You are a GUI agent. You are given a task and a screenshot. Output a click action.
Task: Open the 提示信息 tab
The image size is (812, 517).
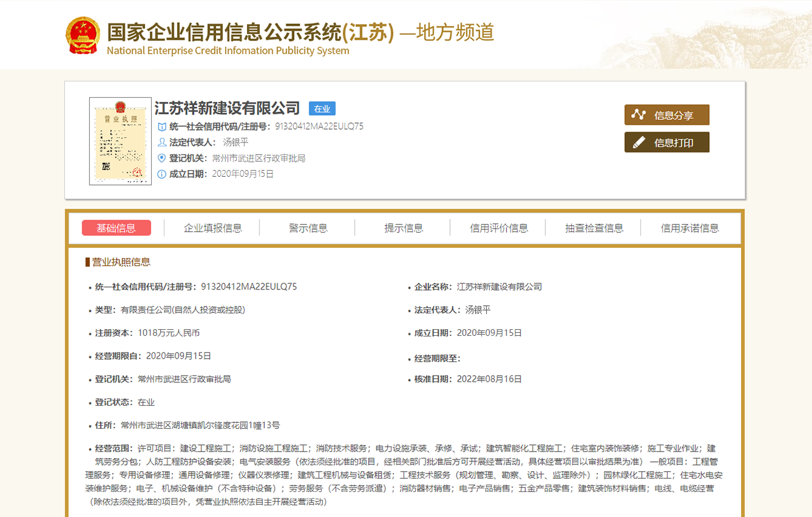tap(404, 228)
